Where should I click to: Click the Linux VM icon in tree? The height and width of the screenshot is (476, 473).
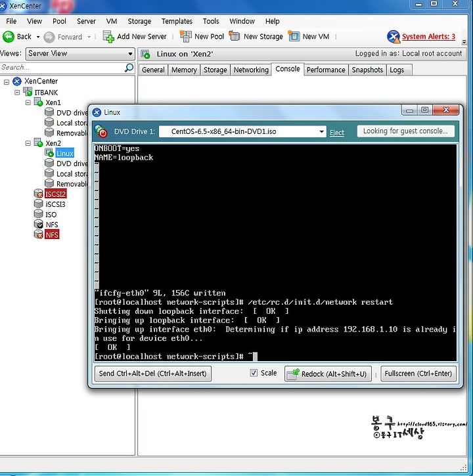49,153
